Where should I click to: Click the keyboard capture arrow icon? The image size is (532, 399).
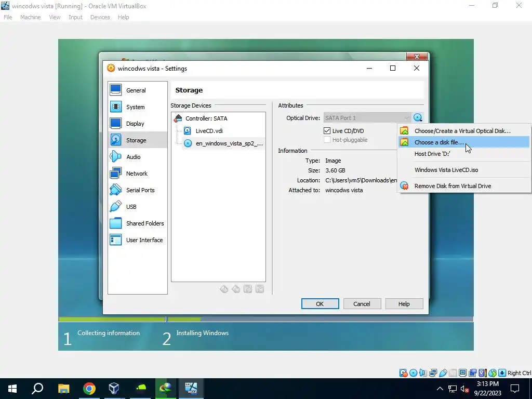[502, 373]
